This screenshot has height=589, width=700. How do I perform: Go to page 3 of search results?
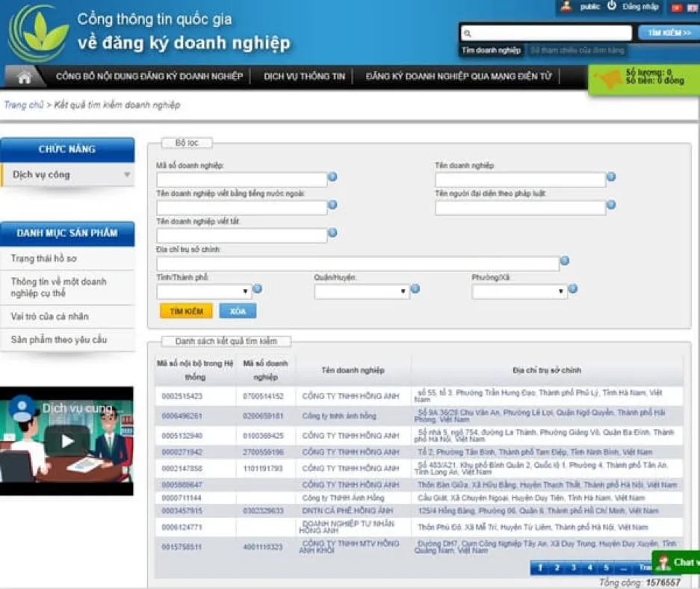pos(573,568)
